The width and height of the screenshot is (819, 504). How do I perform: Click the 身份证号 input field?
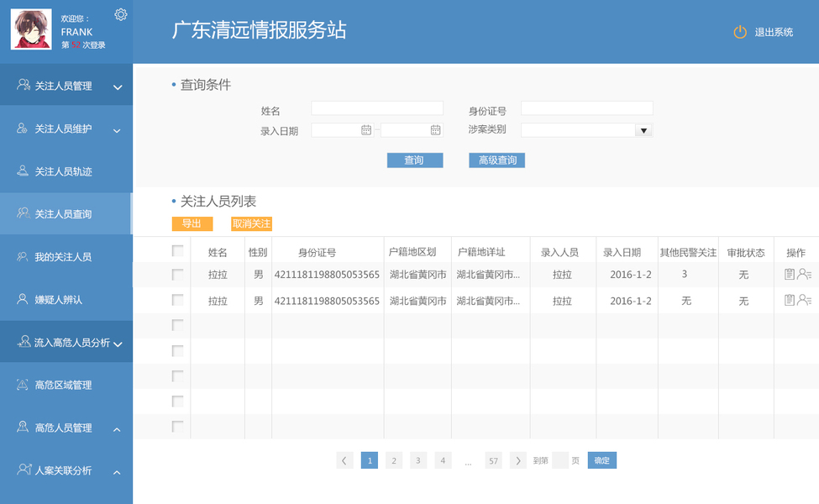[586, 108]
